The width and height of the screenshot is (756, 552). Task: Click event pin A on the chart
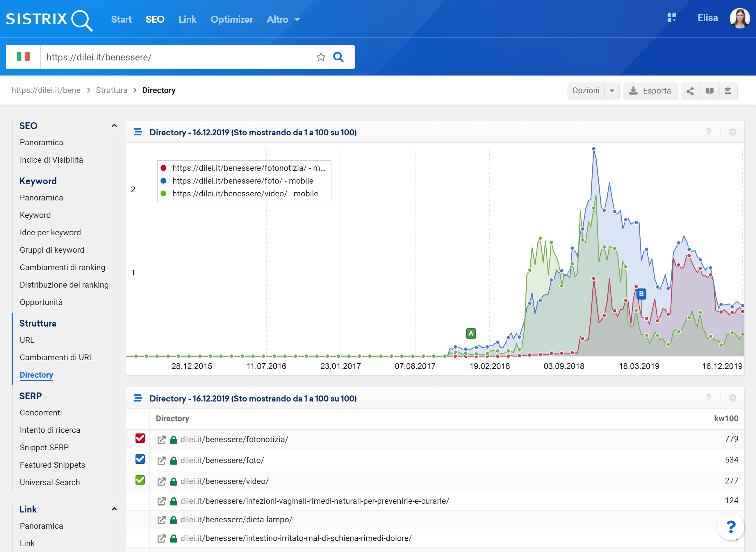[470, 333]
